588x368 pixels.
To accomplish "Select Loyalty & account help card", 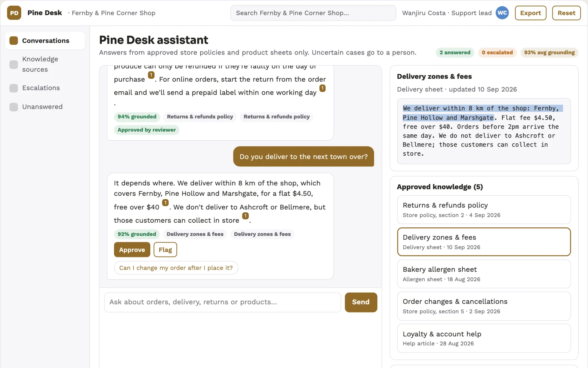I will coord(484,338).
